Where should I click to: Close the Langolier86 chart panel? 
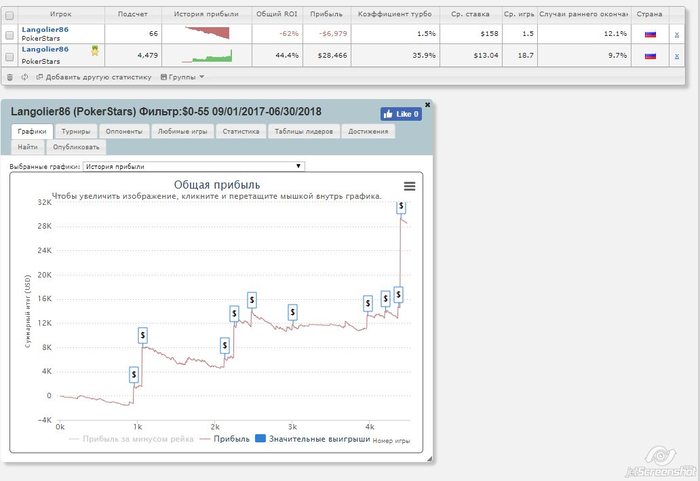pos(427,105)
